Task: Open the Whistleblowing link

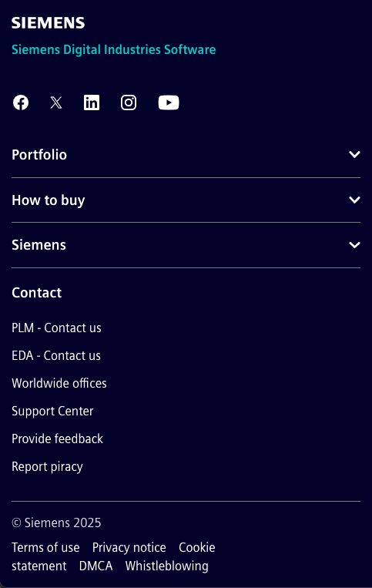Action: pos(166,566)
